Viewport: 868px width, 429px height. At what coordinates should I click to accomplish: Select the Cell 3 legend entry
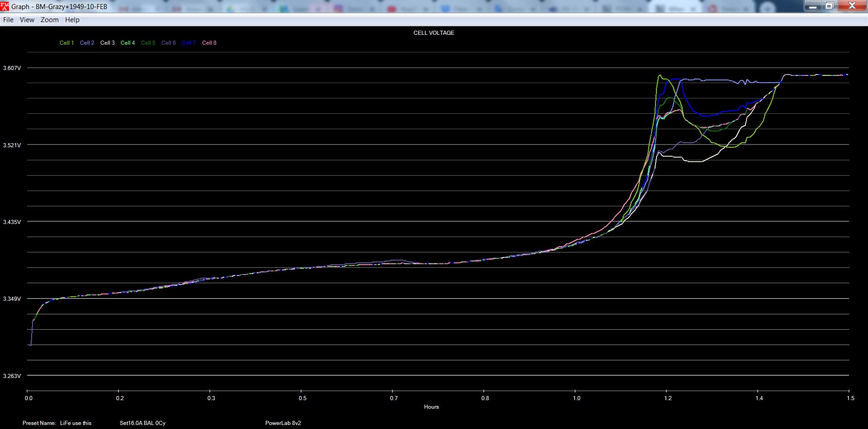point(107,43)
